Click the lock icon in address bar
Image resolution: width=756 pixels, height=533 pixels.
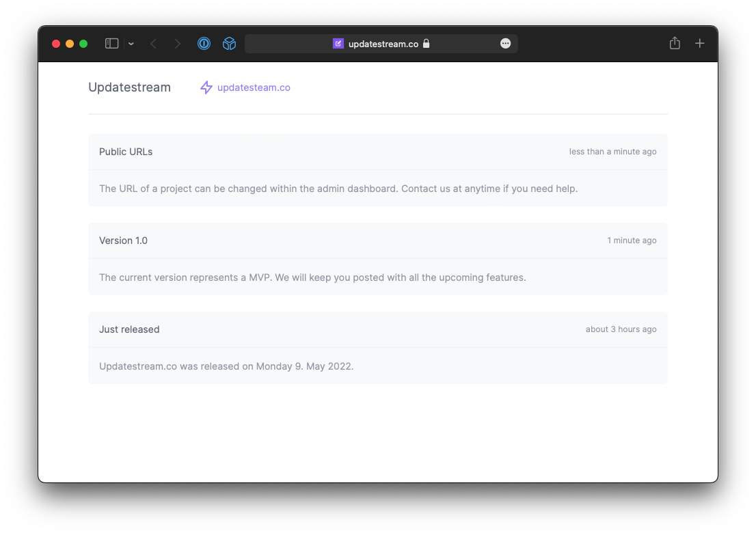tap(427, 44)
